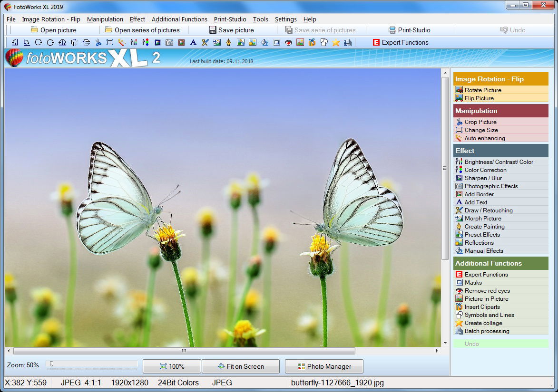Open the Effect menu
Screen dimensions: 558x392
[137, 19]
